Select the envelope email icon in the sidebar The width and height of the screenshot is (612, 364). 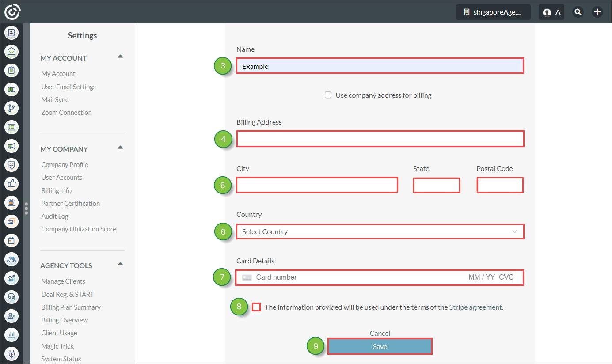pos(11,51)
